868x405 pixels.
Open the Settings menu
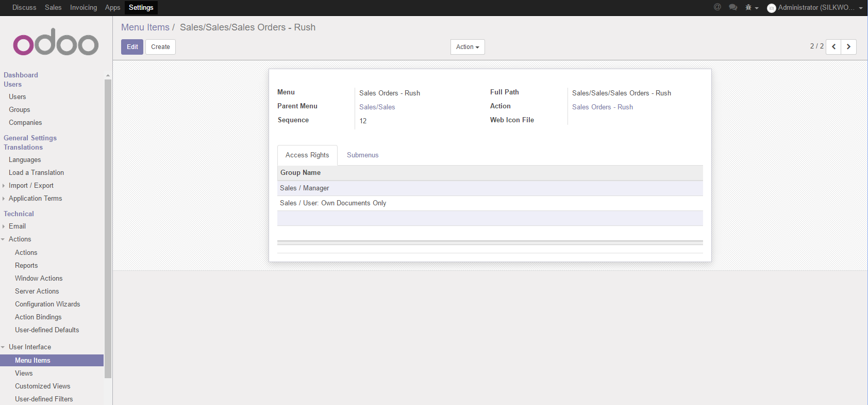(x=141, y=8)
